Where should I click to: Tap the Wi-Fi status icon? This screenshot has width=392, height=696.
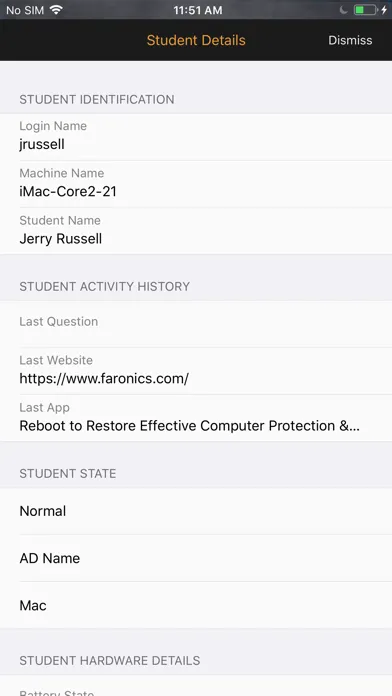pos(56,10)
